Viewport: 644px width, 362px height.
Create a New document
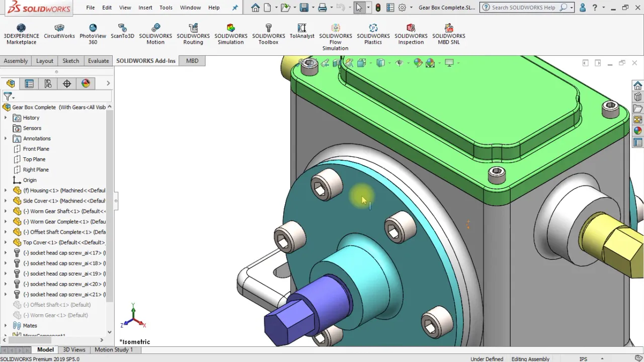[x=268, y=8]
